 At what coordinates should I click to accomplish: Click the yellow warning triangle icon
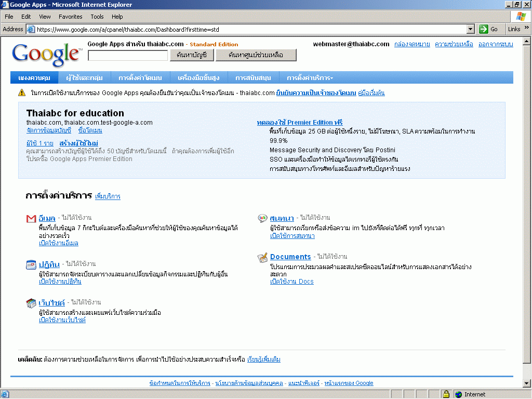[x=21, y=93]
